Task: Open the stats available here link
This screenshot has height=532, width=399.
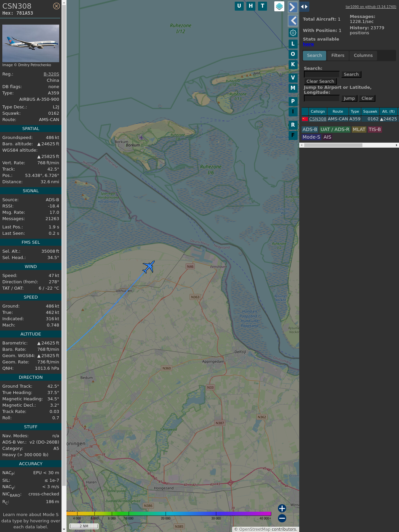Action: click(308, 44)
